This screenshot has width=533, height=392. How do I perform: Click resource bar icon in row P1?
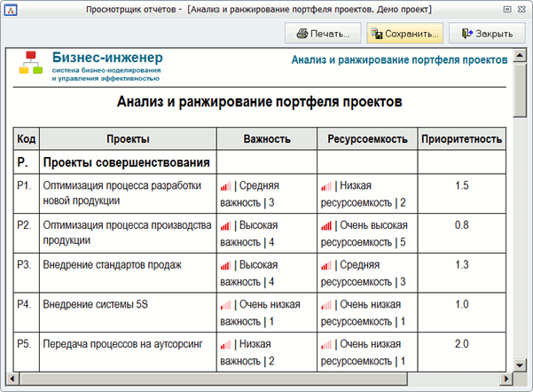pos(326,186)
